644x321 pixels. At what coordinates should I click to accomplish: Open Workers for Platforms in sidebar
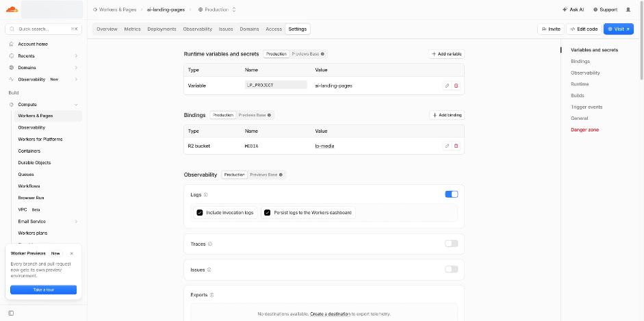40,139
